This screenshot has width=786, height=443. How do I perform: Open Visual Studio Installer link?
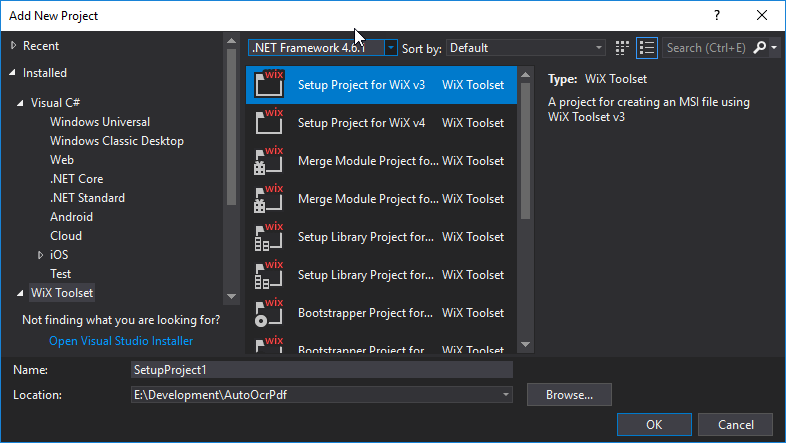(121, 341)
